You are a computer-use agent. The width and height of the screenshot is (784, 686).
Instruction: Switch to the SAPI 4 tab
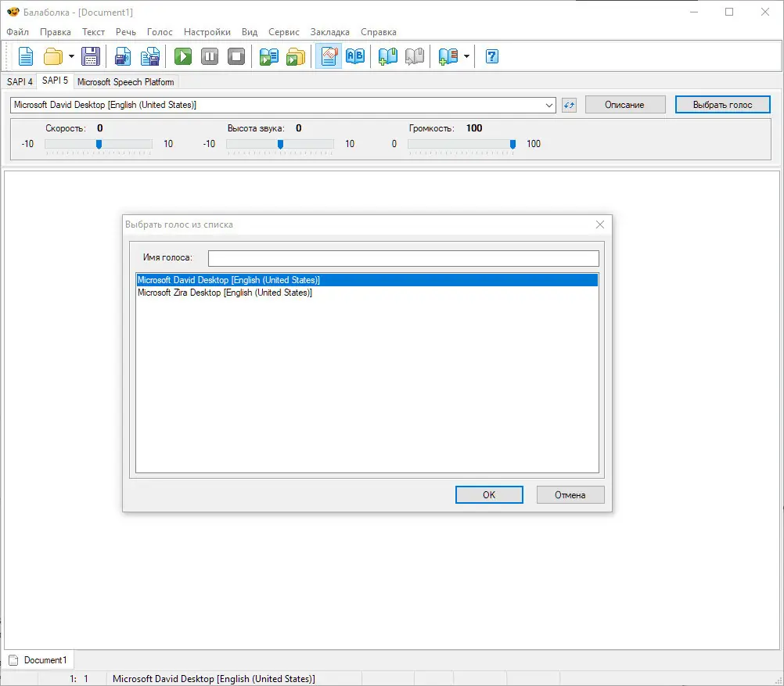(x=20, y=82)
